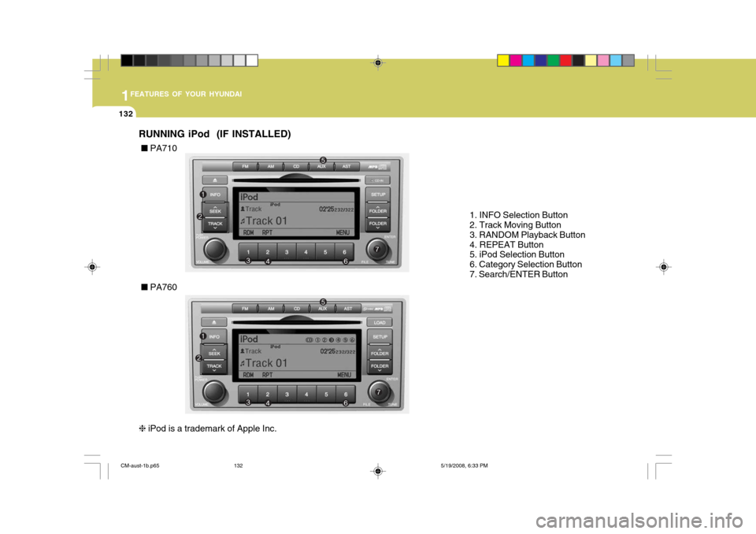Click SEEK up on the PA760 radio
Screen dimensions: 756x534
tap(214, 352)
